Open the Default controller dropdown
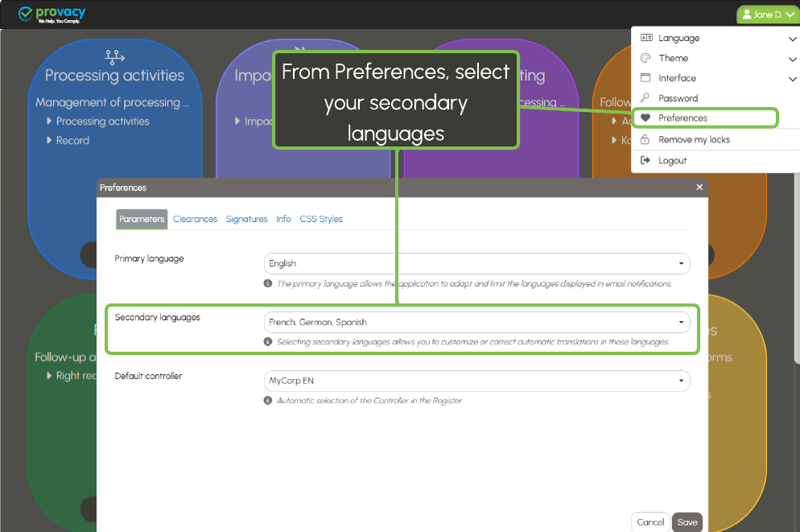Screen dimensions: 800x532 [476, 381]
